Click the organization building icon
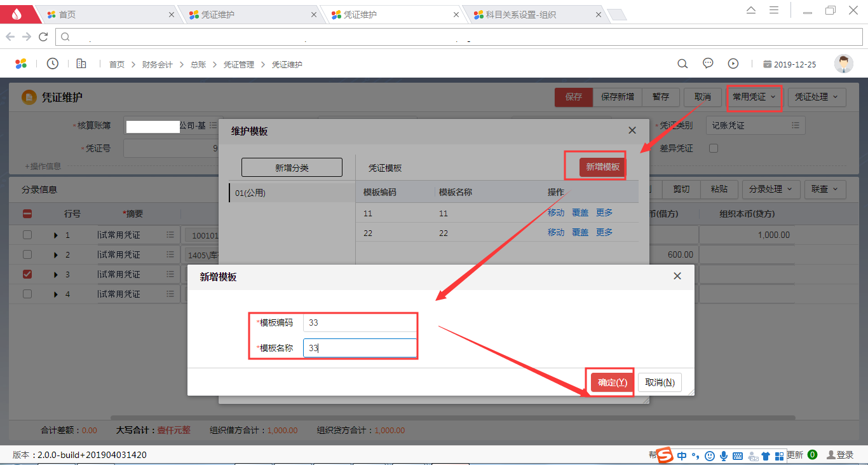This screenshot has height=465, width=868. pos(81,64)
